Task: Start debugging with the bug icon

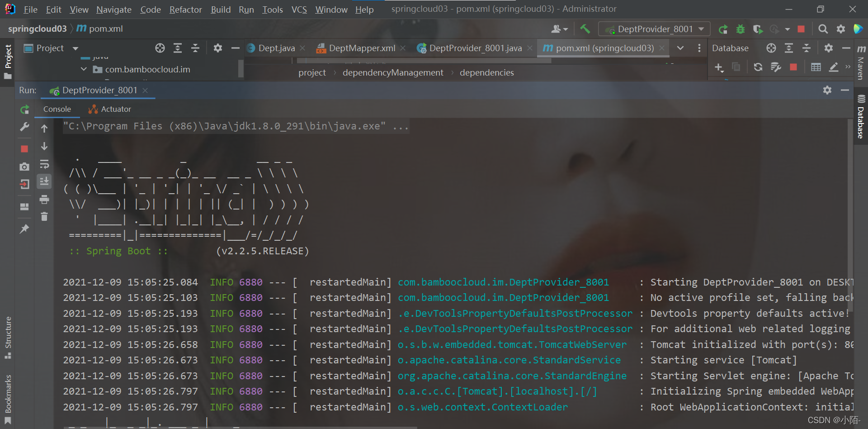Action: pyautogui.click(x=740, y=29)
